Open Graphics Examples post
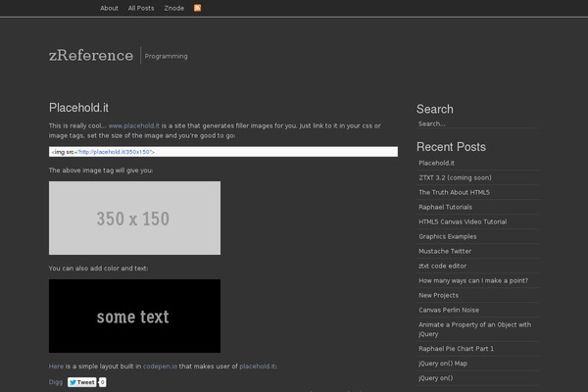588x392 pixels. click(x=448, y=236)
